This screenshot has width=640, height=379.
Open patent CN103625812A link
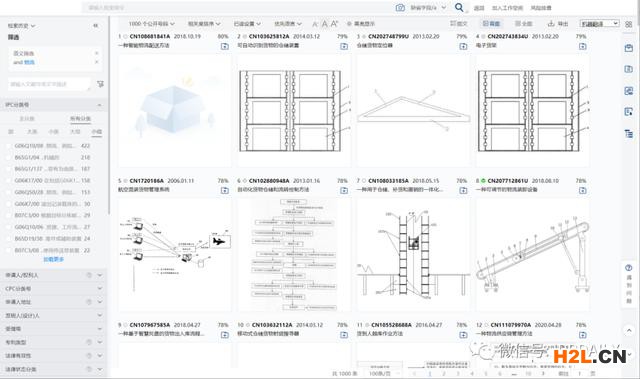coord(269,36)
